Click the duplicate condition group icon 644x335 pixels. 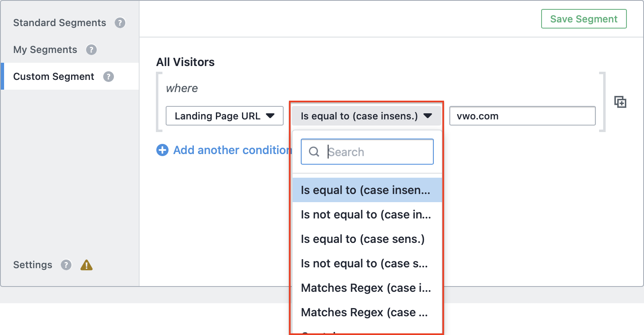coord(620,102)
